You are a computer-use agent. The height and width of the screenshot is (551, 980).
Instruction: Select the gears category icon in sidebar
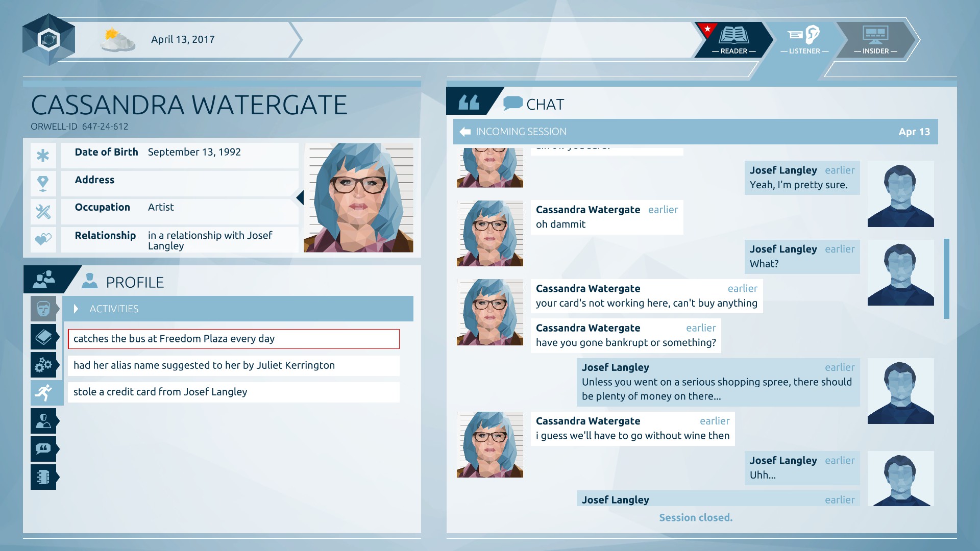(x=43, y=365)
